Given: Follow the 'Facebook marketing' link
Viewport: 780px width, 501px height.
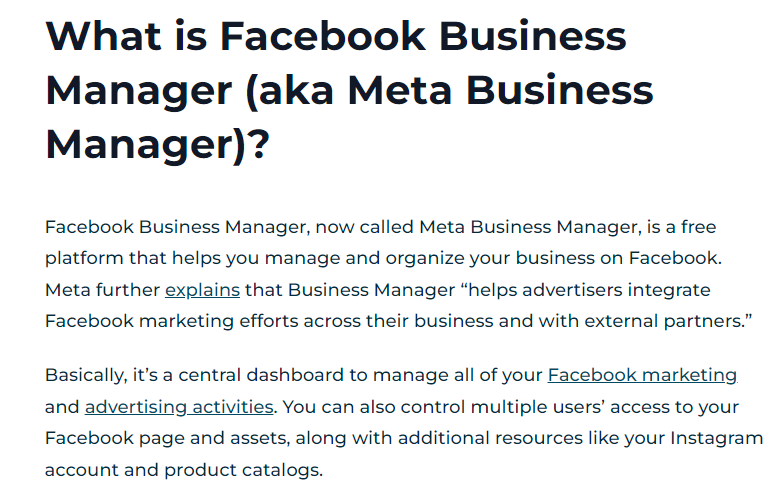Looking at the screenshot, I should pos(642,375).
